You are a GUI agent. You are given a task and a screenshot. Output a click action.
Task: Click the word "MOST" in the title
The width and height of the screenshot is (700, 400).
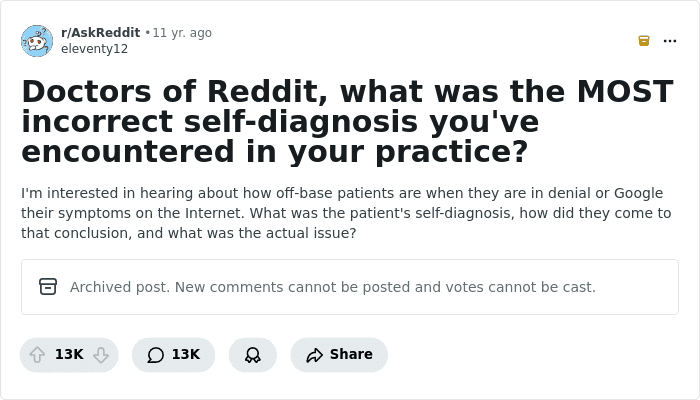tap(625, 92)
